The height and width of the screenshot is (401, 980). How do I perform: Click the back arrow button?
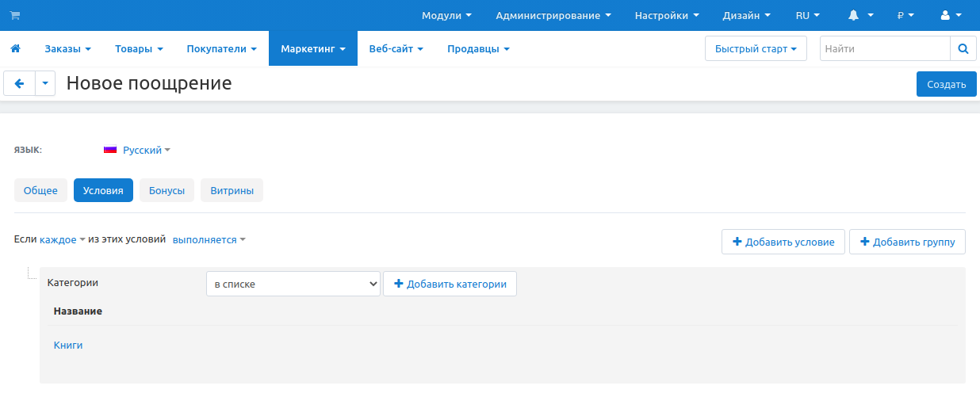coord(20,83)
